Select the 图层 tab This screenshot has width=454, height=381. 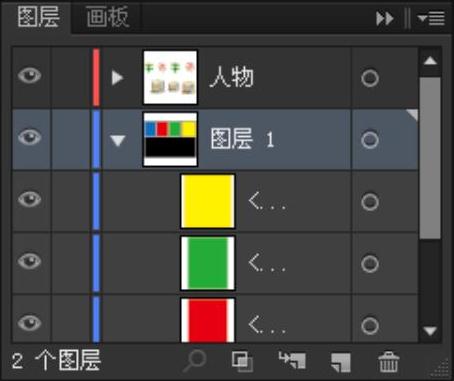[x=39, y=17]
